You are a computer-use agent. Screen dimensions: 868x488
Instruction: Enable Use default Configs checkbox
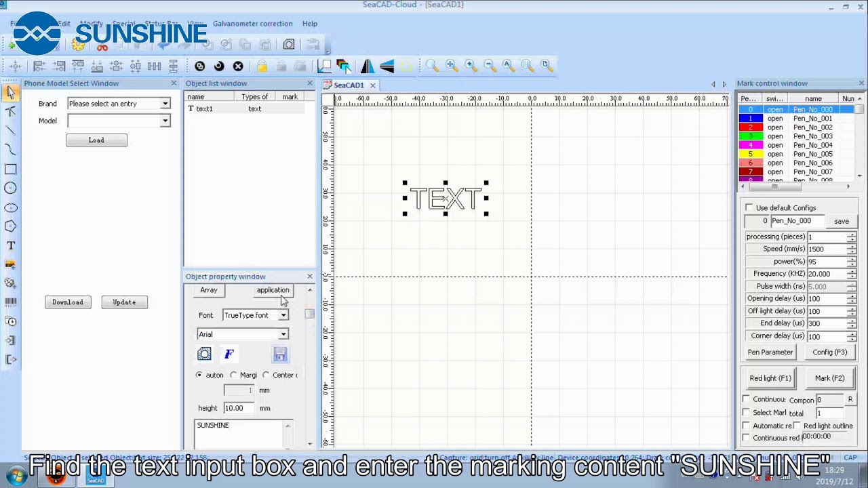749,208
